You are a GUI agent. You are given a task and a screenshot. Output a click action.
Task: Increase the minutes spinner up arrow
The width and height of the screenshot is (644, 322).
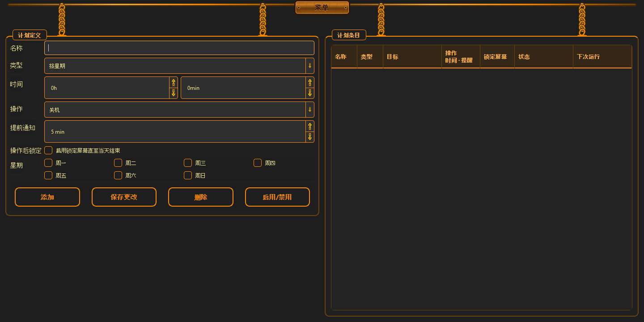click(x=310, y=82)
